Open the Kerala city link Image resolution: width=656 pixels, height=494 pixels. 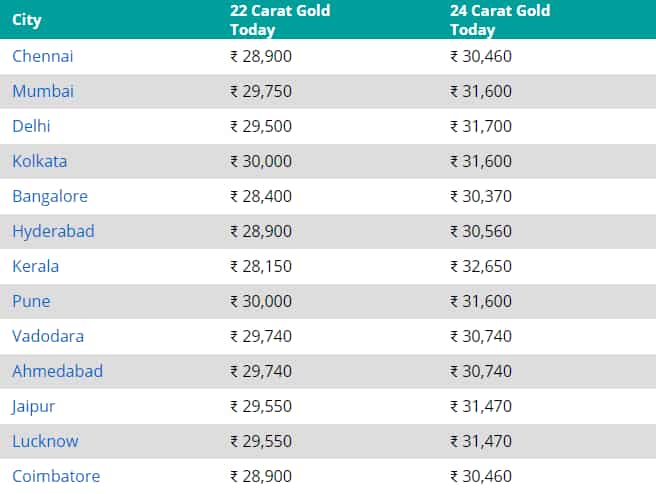36,266
